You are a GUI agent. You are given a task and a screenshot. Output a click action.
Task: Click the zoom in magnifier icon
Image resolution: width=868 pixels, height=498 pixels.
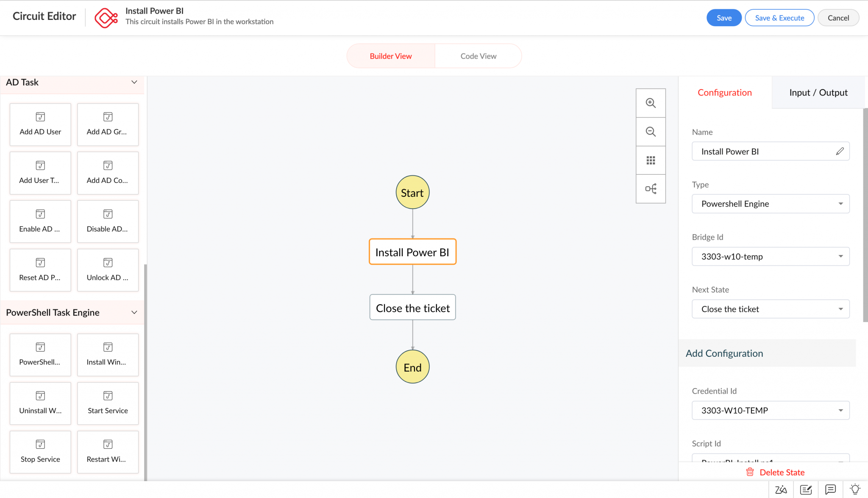[x=651, y=103]
